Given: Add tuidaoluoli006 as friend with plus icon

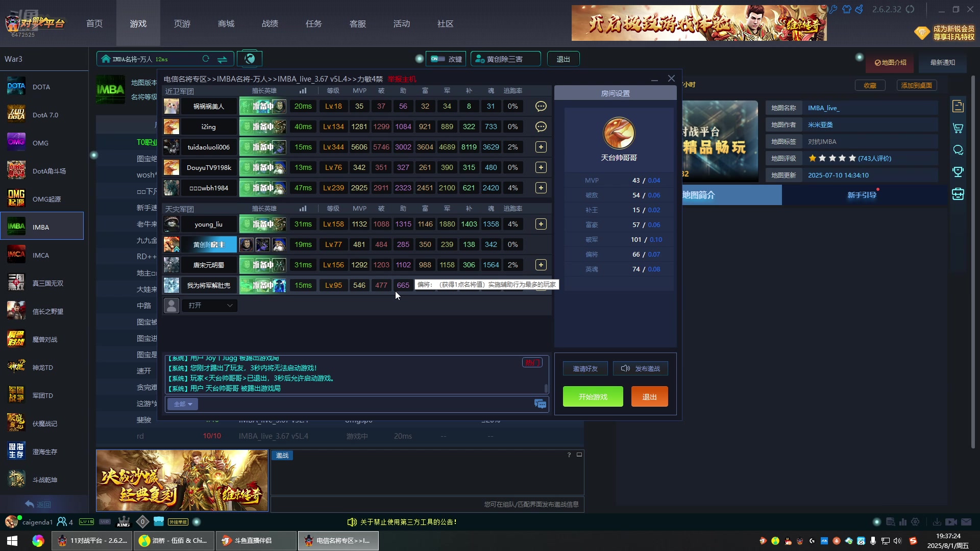Looking at the screenshot, I should tap(541, 147).
